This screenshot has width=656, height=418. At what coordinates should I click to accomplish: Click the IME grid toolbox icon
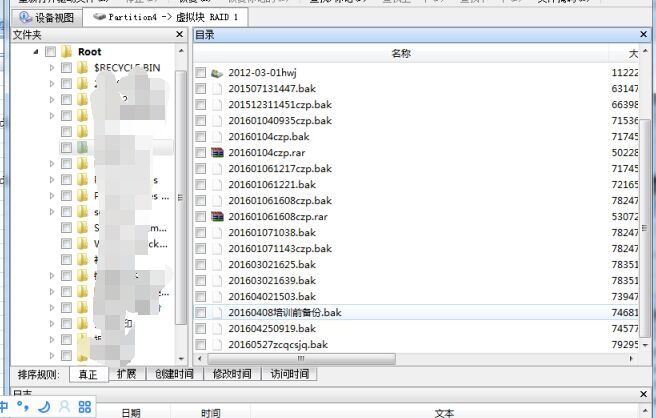pyautogui.click(x=85, y=407)
